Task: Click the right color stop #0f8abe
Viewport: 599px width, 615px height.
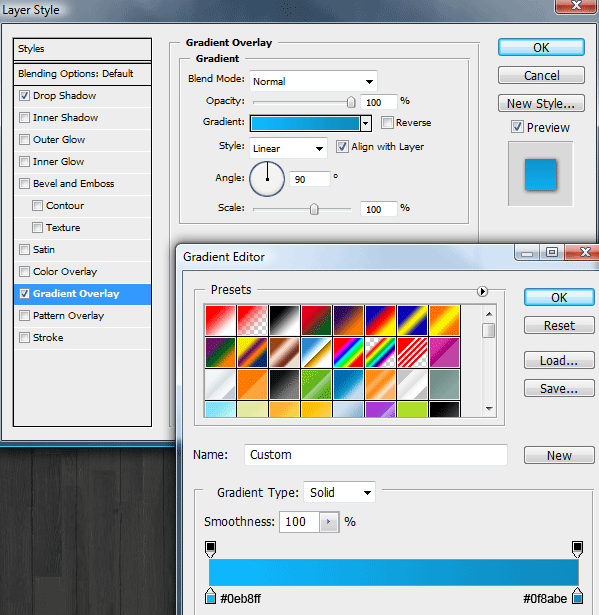Action: click(577, 596)
